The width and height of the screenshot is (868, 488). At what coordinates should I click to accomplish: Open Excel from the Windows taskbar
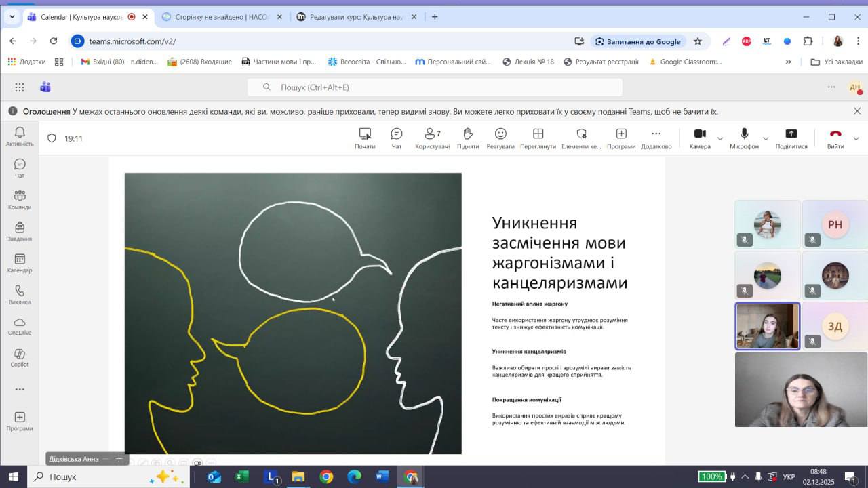[242, 477]
